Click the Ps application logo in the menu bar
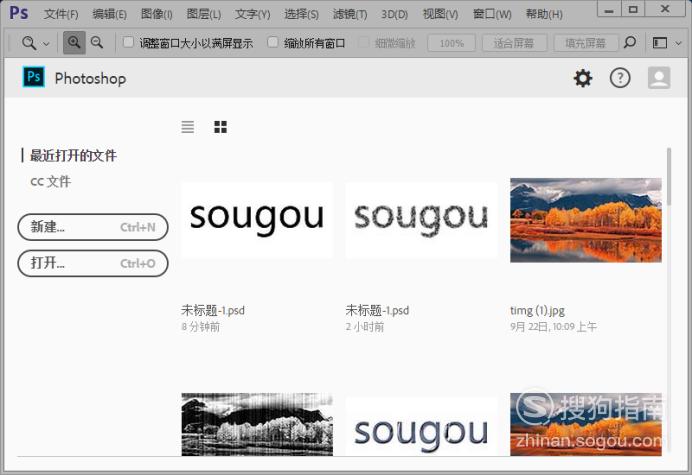The height and width of the screenshot is (475, 692). pos(19,13)
